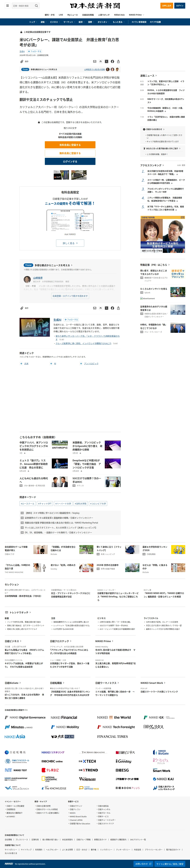Expand NIKKEI Prime dropdown in the top menu
The height and width of the screenshot is (868, 190).
[x=136, y=15]
